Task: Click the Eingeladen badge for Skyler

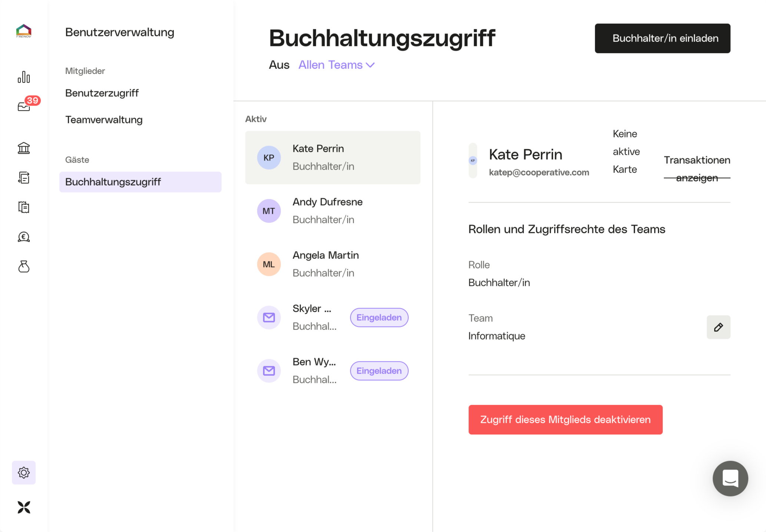Action: [x=379, y=317]
